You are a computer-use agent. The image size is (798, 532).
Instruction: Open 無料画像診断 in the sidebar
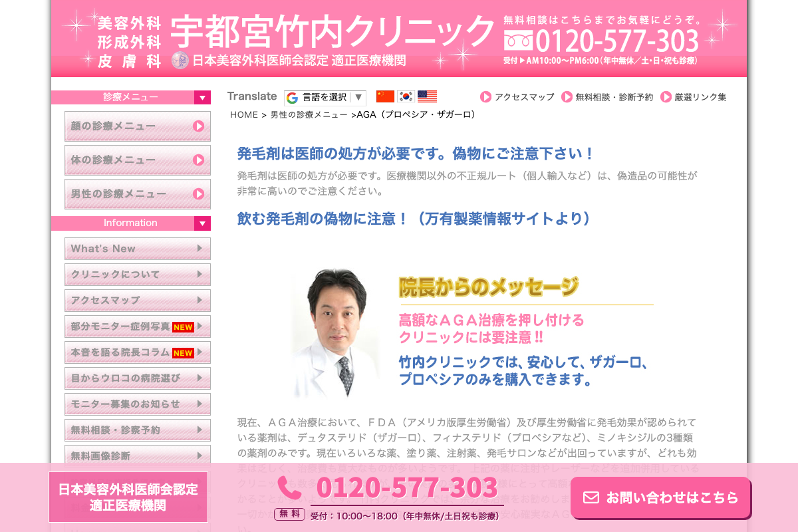(x=138, y=456)
